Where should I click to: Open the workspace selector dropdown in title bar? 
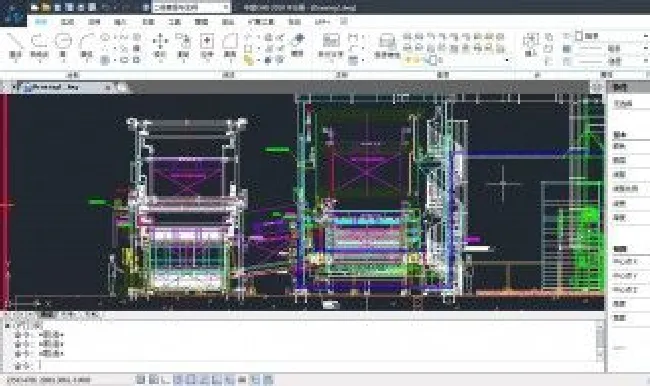[191, 7]
